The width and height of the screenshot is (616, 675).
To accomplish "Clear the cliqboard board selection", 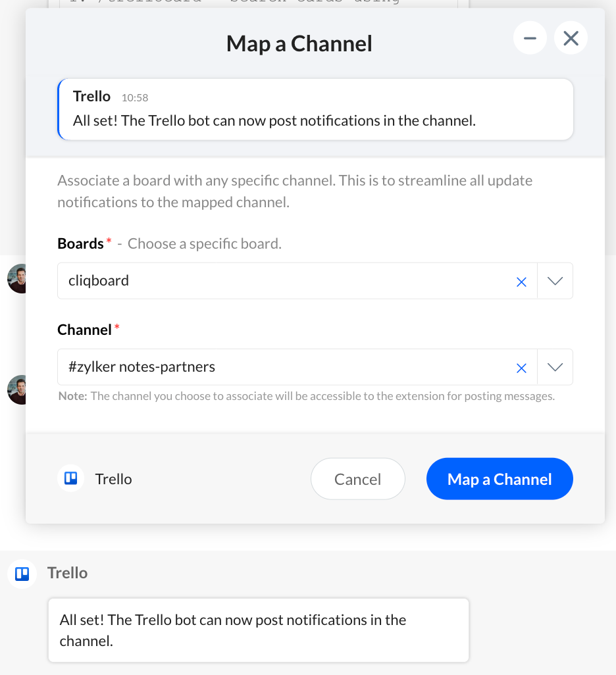I will [x=521, y=282].
